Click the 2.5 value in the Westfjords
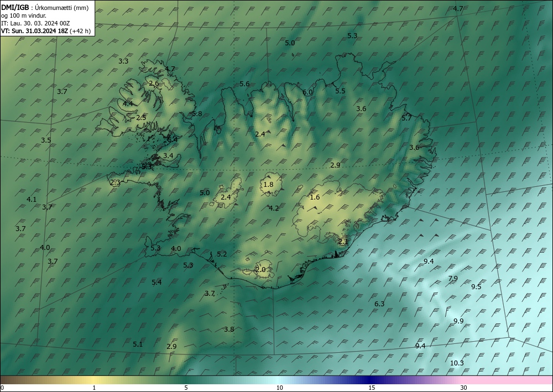The height and width of the screenshot is (392, 553). 141,117
